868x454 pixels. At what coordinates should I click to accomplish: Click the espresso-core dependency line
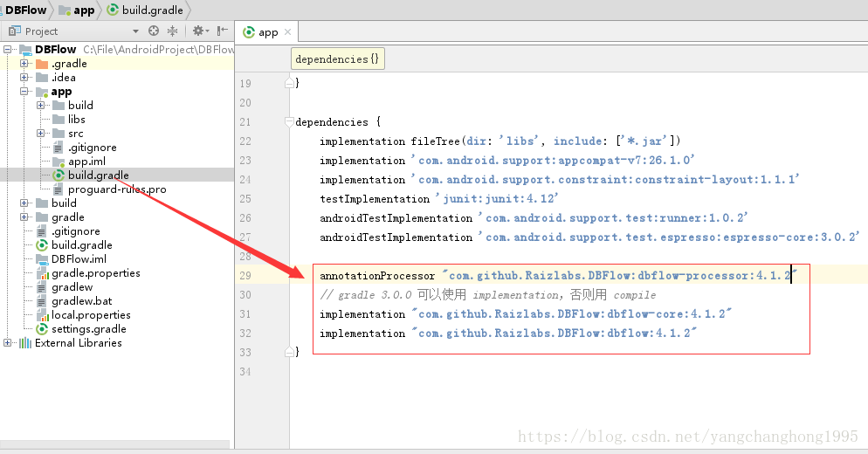pos(589,237)
